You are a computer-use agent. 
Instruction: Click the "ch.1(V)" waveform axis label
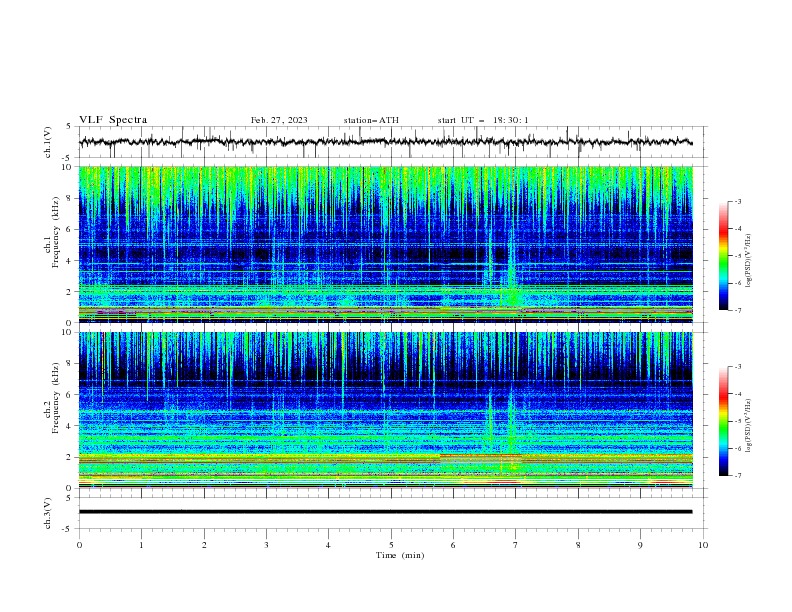(48, 142)
